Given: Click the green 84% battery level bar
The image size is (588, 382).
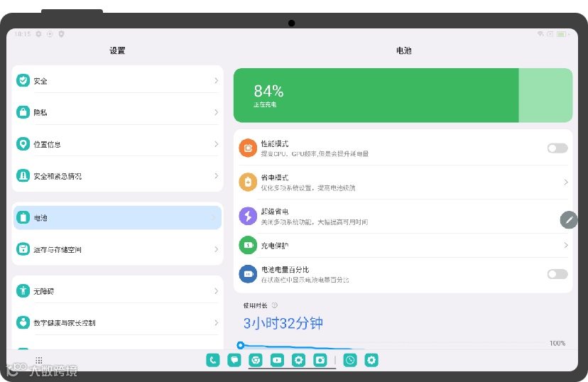Looking at the screenshot, I should point(403,95).
